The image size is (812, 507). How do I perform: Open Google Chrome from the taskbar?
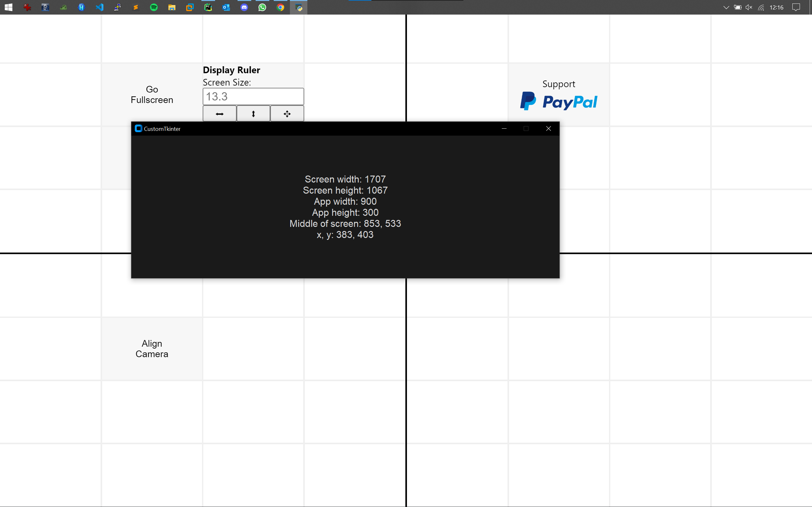point(280,7)
